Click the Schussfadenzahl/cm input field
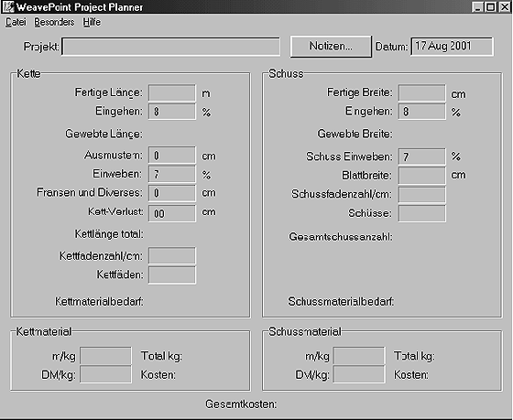Viewport: 513px width, 420px height. [x=422, y=195]
